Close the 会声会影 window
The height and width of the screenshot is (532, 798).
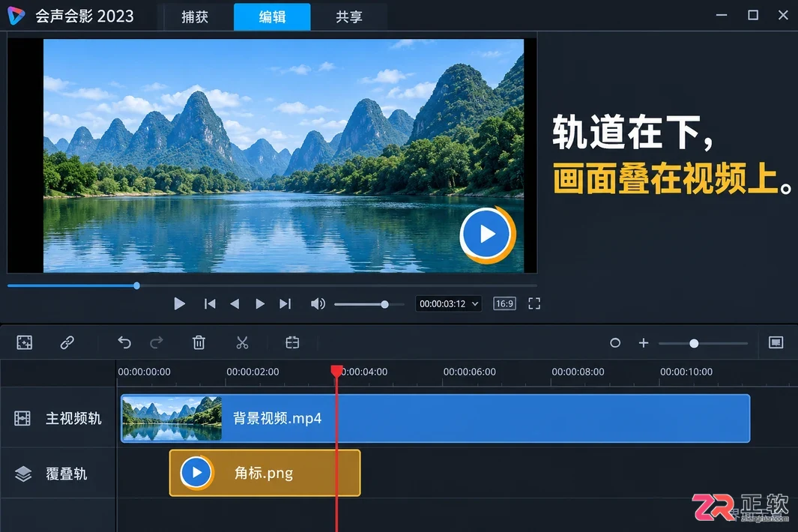(x=783, y=15)
